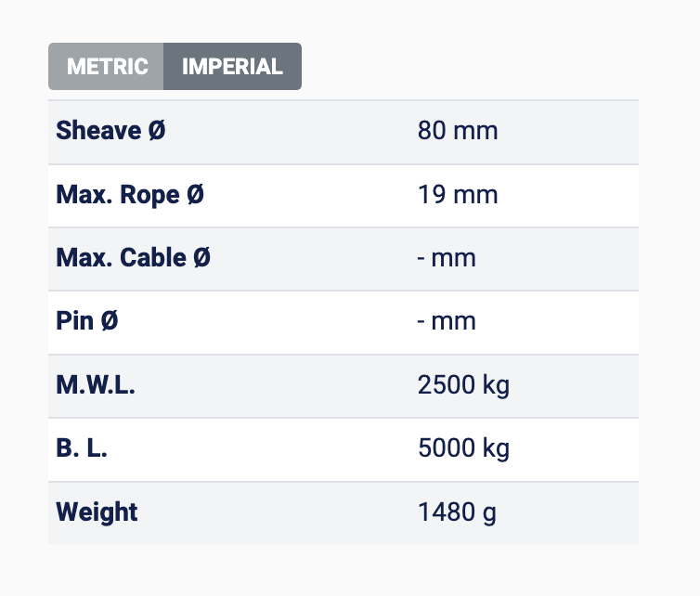
Task: Click the Ø symbol after Sheave
Action: 157,131
